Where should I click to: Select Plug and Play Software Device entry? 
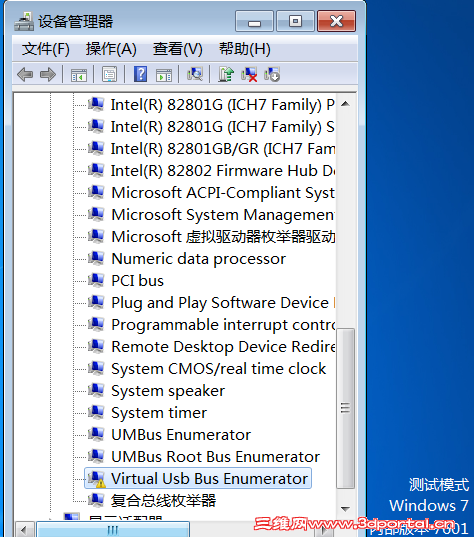223,303
